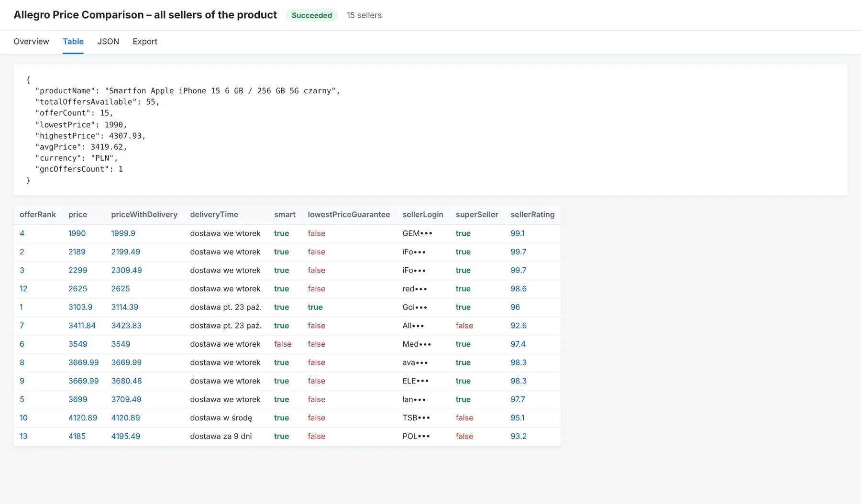Open priceWithDelivery link 1999.9
The image size is (861, 504).
[x=123, y=233]
